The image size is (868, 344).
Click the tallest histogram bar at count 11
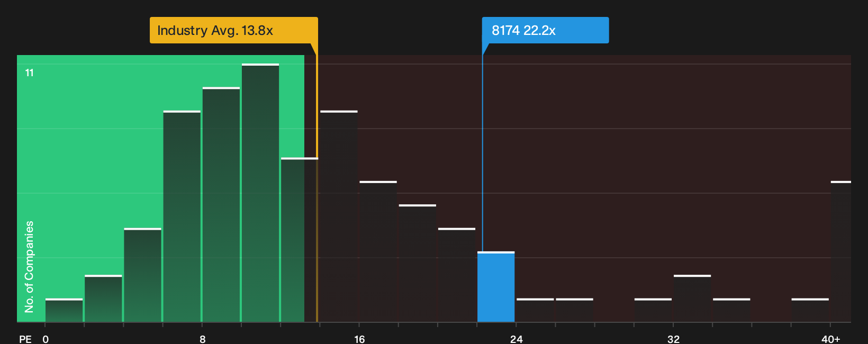click(x=260, y=193)
